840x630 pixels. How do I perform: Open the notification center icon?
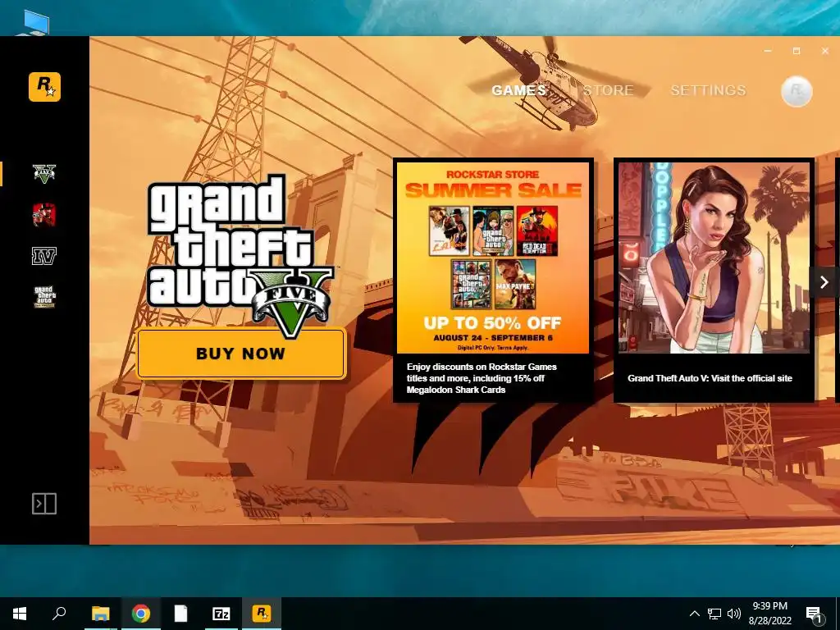coord(815,614)
